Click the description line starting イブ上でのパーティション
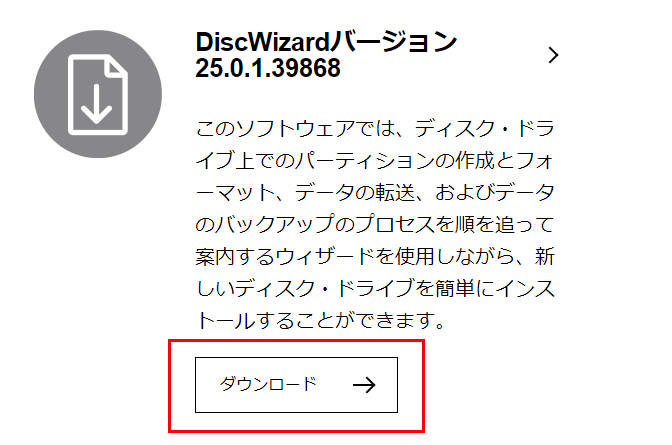Image resolution: width=672 pixels, height=445 pixels. click(x=375, y=160)
